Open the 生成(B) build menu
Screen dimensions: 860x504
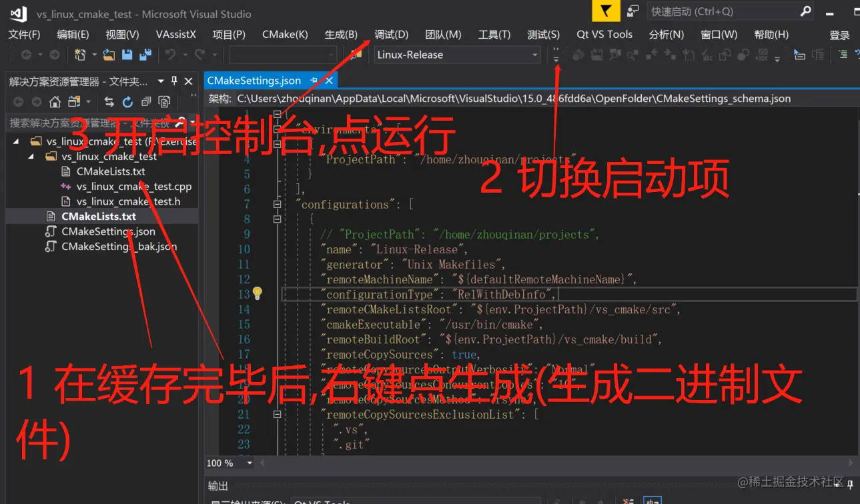pyautogui.click(x=341, y=35)
